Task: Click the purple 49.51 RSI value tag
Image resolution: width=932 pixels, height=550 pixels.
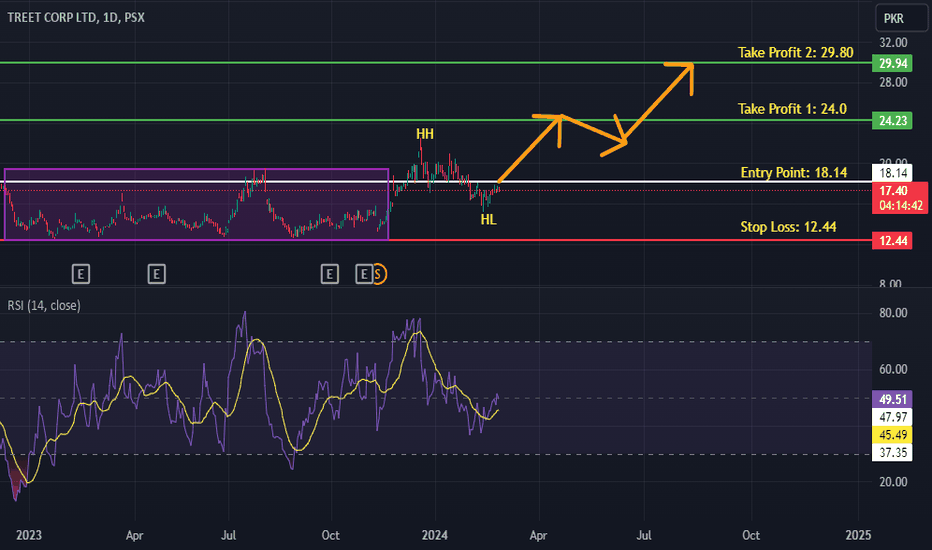Action: coord(892,399)
